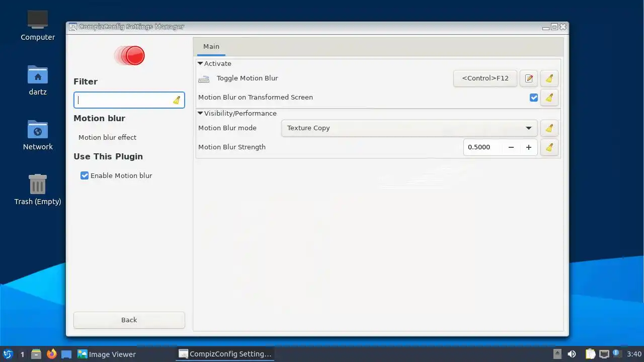Increase Motion Blur Strength with plus

point(529,147)
